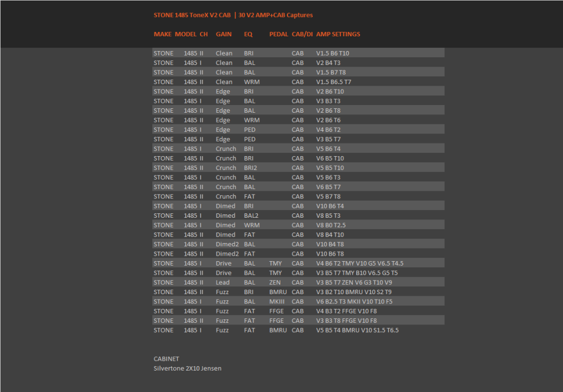The height and width of the screenshot is (392, 563).
Task: Click 'PED' in the V4 B6 T2 Edge row
Action: tap(250, 130)
